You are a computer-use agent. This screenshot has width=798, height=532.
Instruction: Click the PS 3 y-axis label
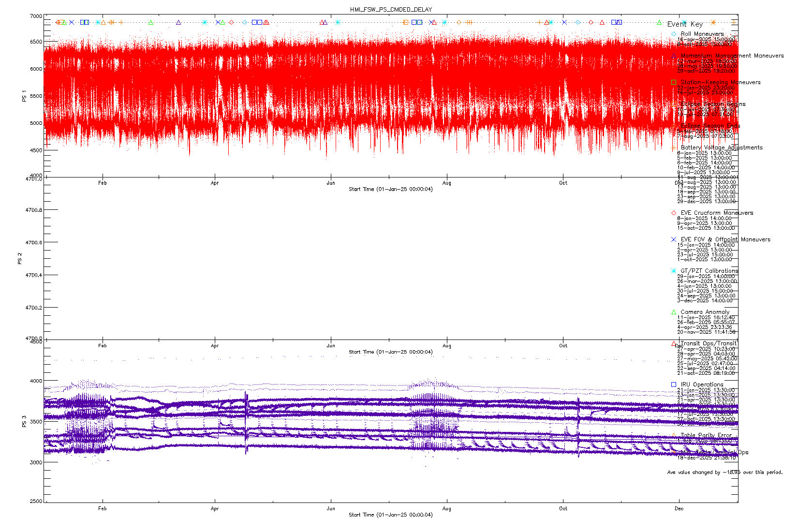click(x=24, y=421)
